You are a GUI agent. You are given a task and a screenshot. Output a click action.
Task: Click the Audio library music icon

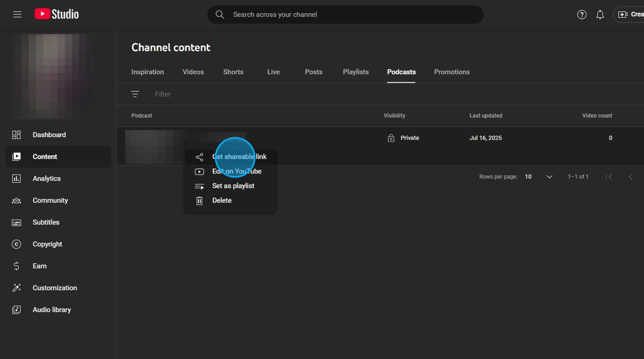point(17,310)
